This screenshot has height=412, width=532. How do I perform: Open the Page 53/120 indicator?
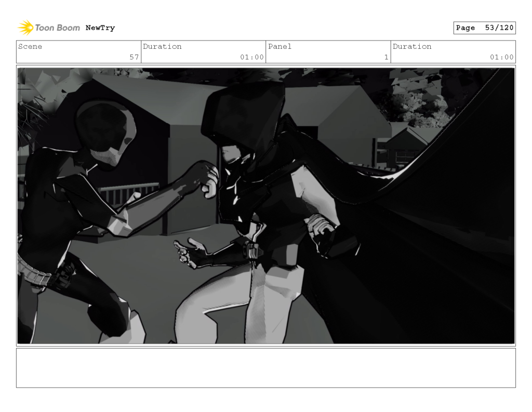484,28
